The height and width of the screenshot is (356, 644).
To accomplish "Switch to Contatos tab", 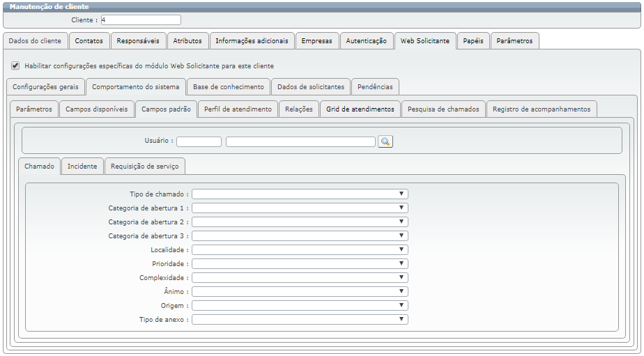I will coord(89,41).
